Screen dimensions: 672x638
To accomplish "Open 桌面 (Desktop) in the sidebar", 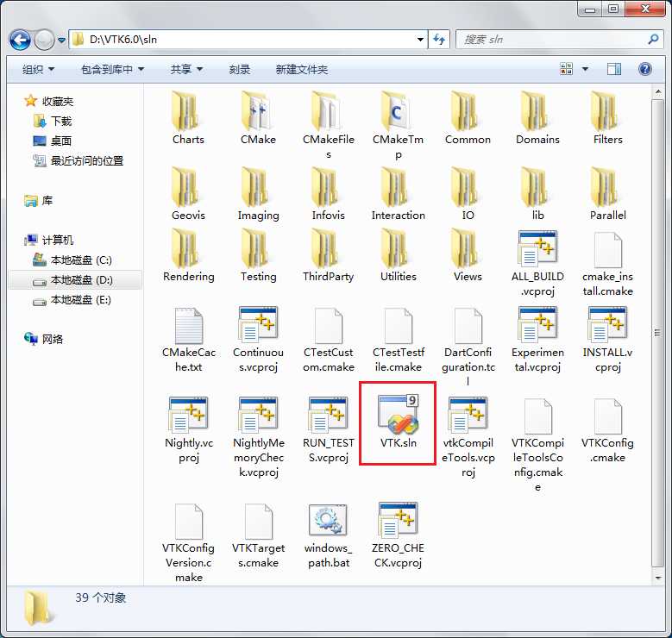I will (x=53, y=141).
